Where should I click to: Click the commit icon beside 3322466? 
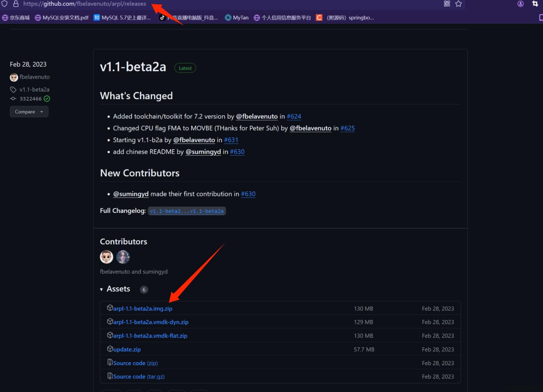pyautogui.click(x=13, y=99)
